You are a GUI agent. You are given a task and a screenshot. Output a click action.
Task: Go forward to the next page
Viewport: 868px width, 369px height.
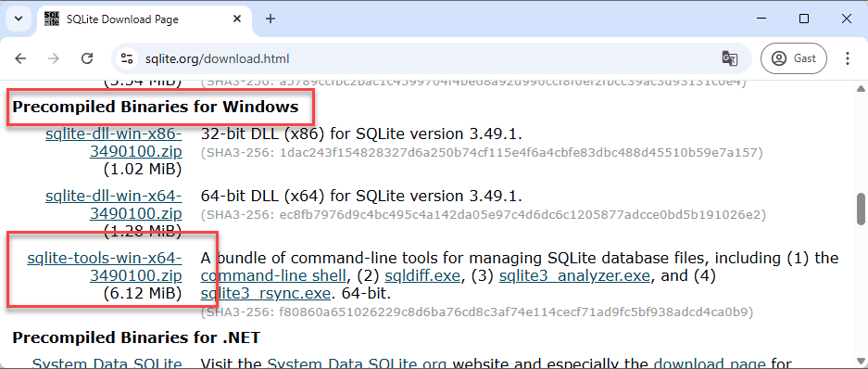click(x=54, y=58)
